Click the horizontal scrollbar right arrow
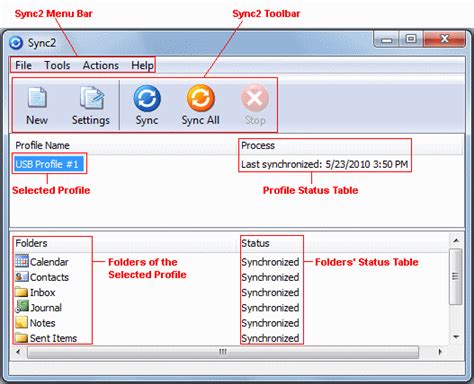Viewport: 474px width, 384px height. (440, 352)
